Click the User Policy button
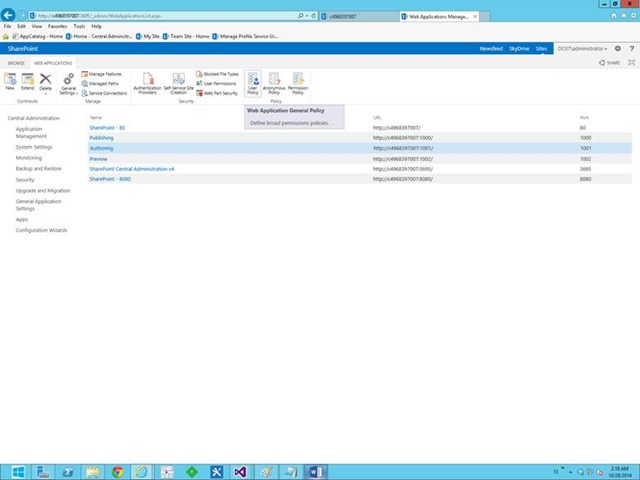 [253, 83]
